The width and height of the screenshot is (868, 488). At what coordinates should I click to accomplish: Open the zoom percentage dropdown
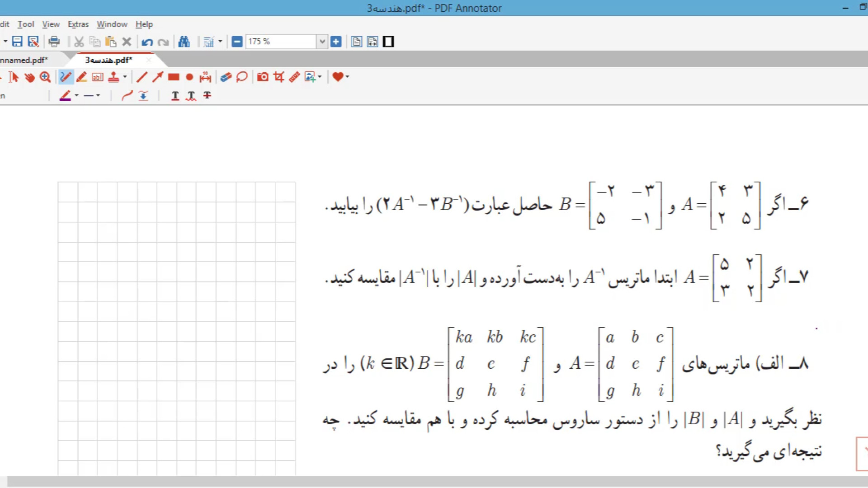tap(322, 42)
